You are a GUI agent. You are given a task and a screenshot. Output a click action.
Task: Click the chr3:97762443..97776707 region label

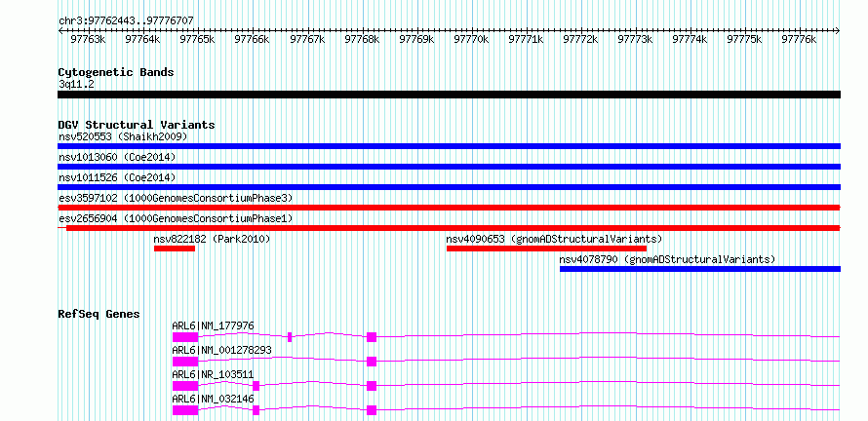click(x=126, y=20)
